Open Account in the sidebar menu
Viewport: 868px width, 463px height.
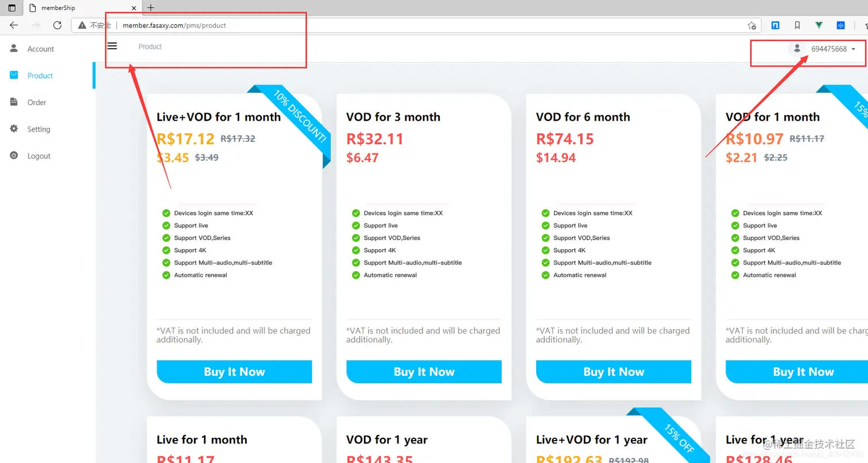coord(41,49)
